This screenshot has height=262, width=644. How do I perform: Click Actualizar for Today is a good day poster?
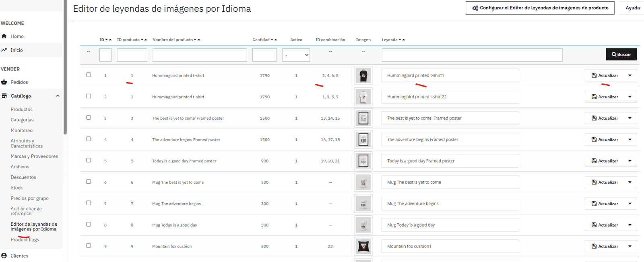click(605, 161)
